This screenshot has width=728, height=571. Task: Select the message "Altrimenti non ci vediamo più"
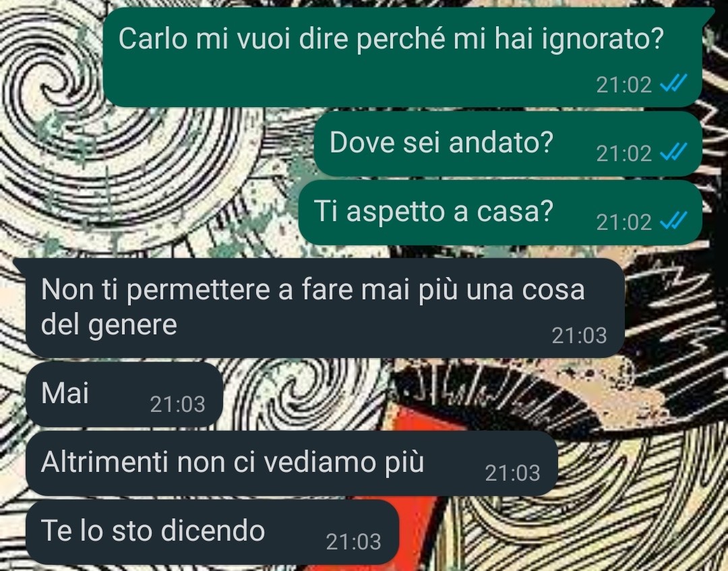pos(292,463)
